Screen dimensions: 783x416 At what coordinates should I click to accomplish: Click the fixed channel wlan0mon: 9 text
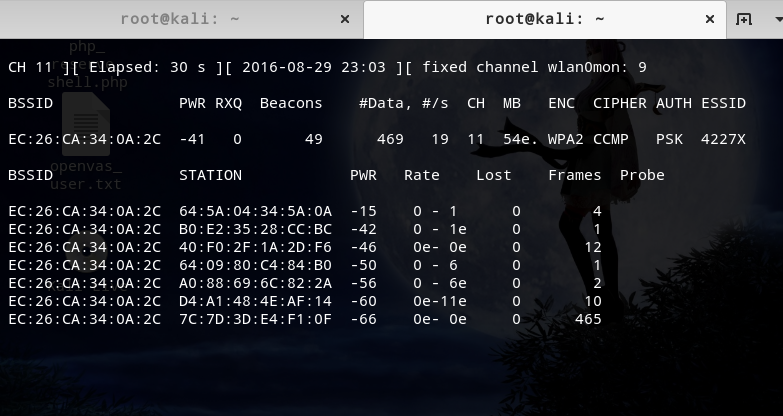click(534, 67)
